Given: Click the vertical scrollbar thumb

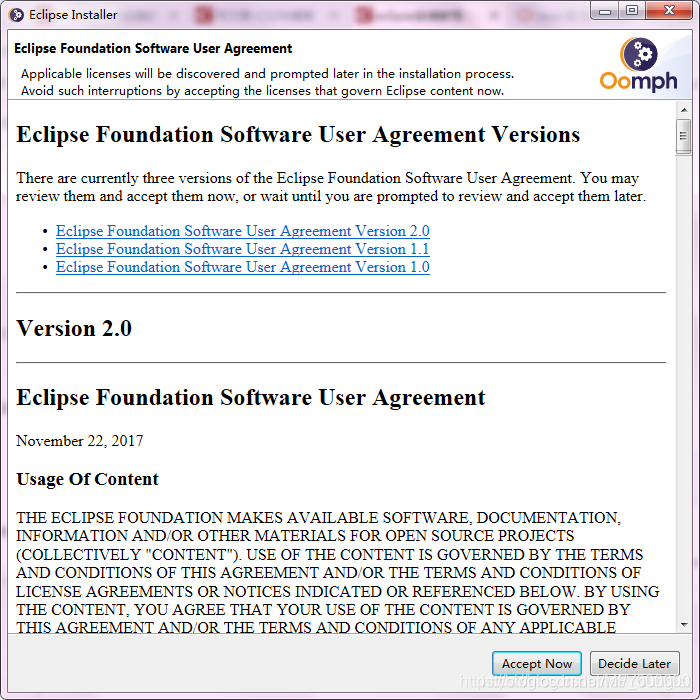Looking at the screenshot, I should 683,137.
